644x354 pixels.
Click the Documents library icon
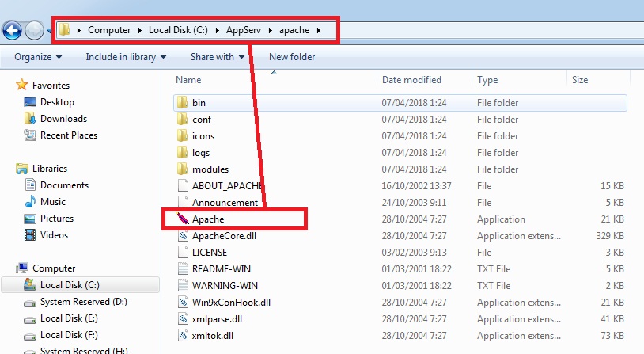pyautogui.click(x=30, y=185)
